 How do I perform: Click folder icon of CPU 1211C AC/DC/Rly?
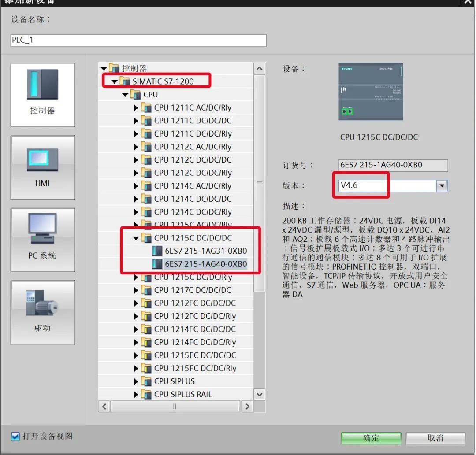(x=146, y=107)
